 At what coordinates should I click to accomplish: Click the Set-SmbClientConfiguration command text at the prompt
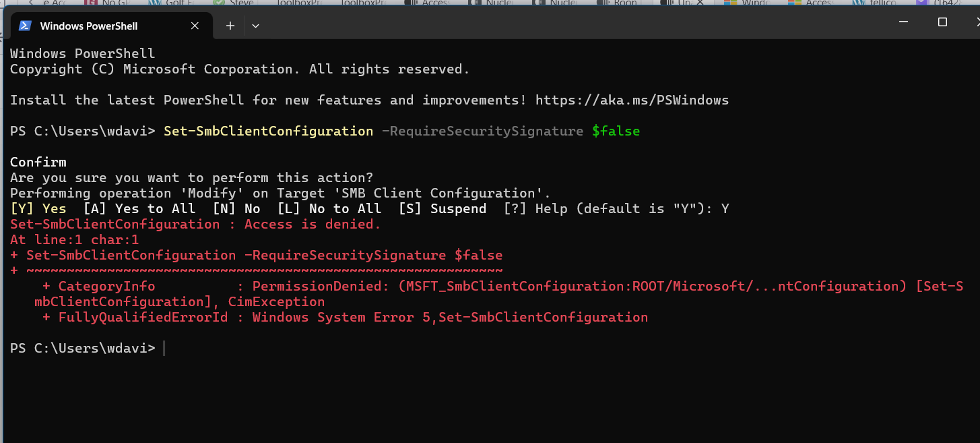268,131
